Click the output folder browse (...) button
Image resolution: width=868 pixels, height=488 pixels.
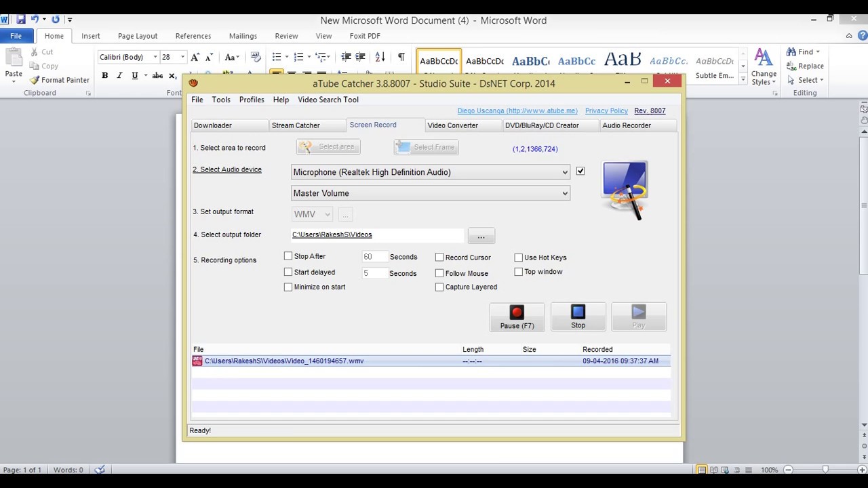(x=481, y=236)
